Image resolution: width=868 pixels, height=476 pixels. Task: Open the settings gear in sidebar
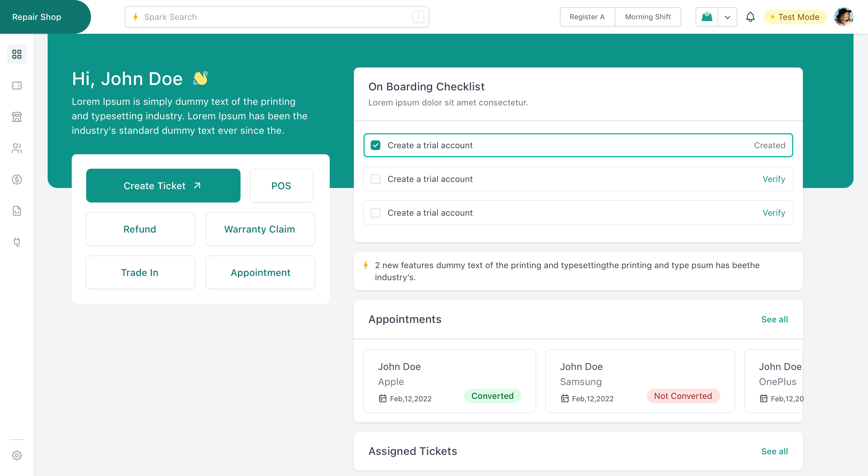tap(17, 456)
